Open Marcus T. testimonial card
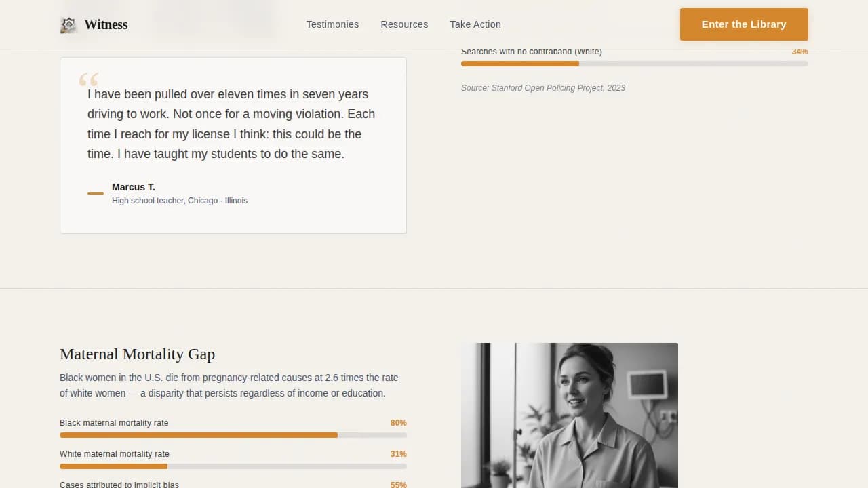The image size is (868, 488). pos(233,145)
